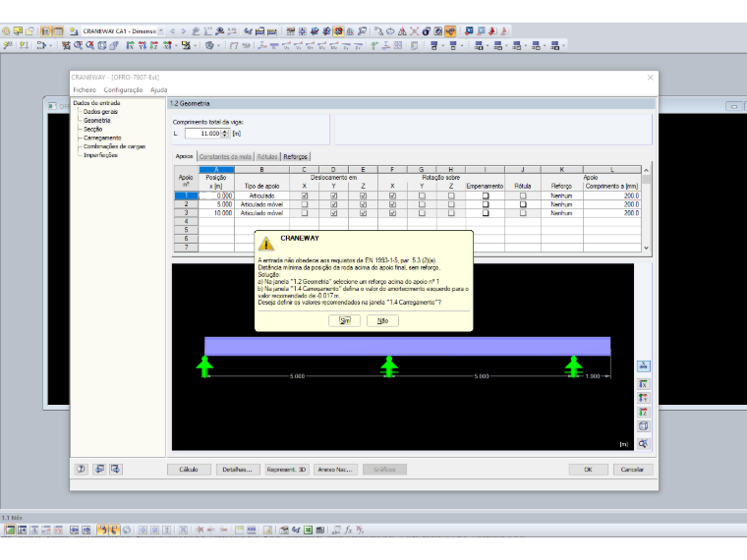Click the Cálculo button

pyautogui.click(x=189, y=469)
